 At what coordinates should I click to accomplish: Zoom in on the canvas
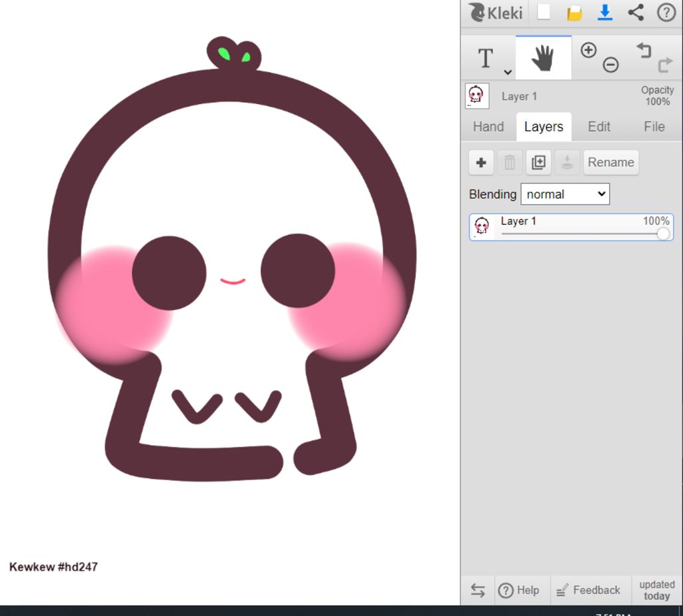click(x=588, y=50)
